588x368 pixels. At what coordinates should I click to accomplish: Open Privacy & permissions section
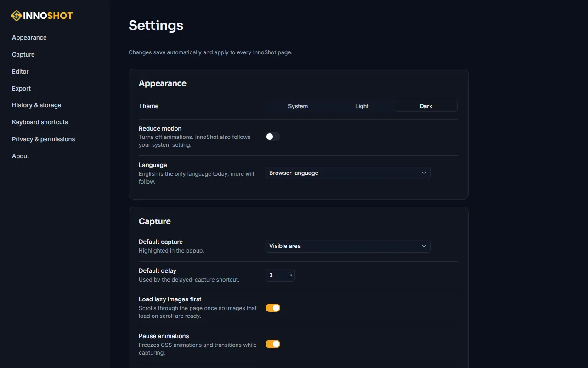(x=44, y=139)
